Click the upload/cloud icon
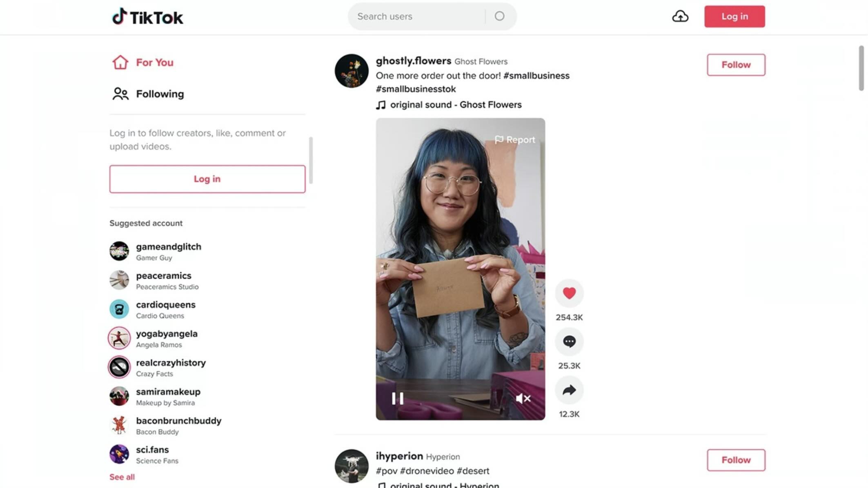The image size is (868, 488). pos(680,16)
